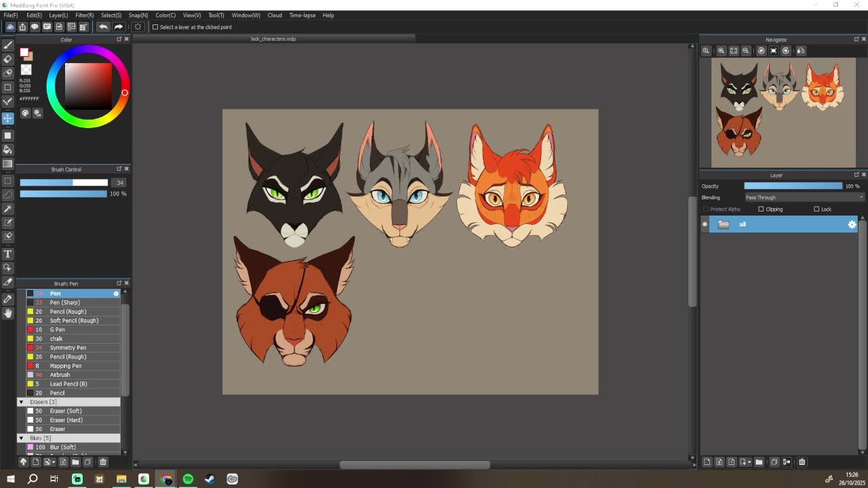Viewport: 868px width, 488px height.
Task: Open Steam from the taskbar
Action: (x=210, y=479)
